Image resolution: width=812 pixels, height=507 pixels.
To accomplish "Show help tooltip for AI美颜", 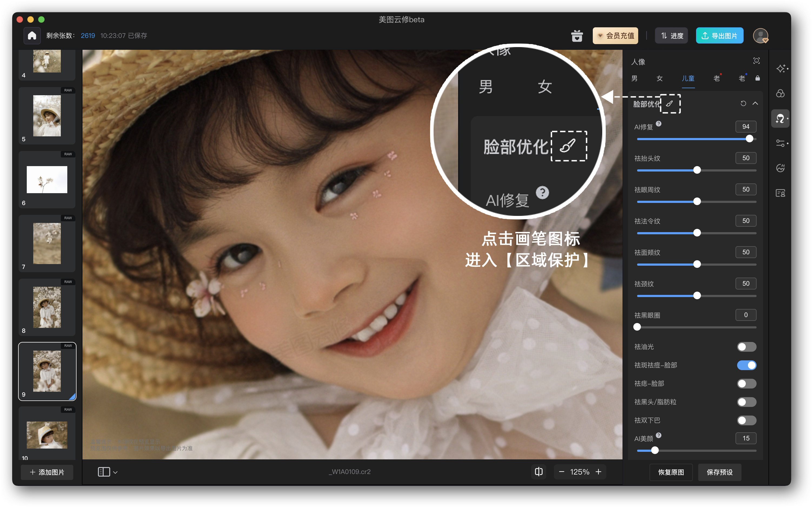I will point(658,436).
